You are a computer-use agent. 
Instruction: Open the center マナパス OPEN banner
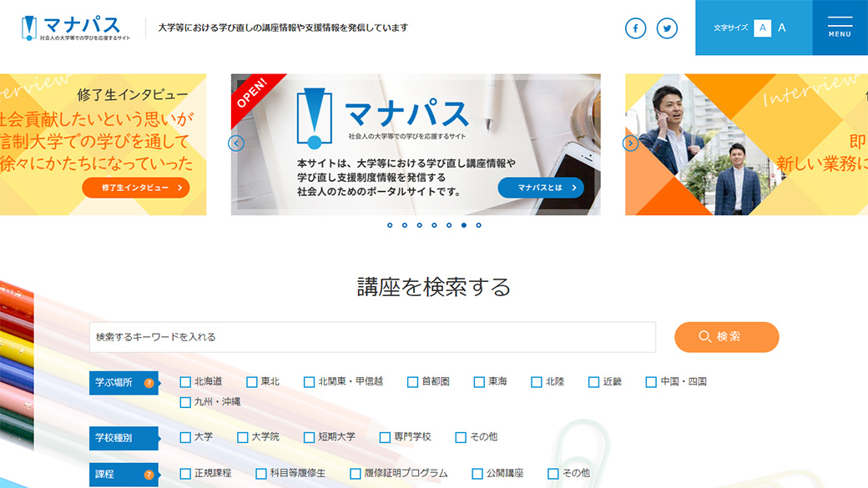(416, 144)
